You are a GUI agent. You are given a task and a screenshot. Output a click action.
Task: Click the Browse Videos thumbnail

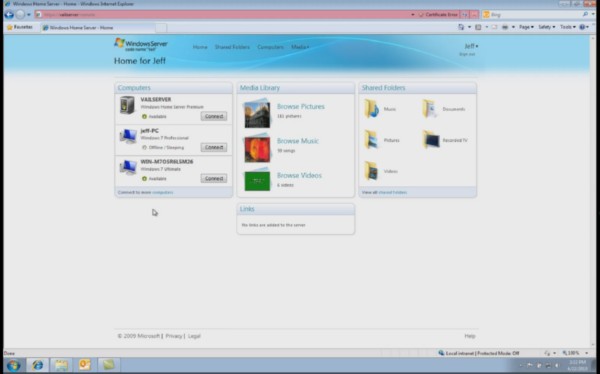click(x=257, y=180)
